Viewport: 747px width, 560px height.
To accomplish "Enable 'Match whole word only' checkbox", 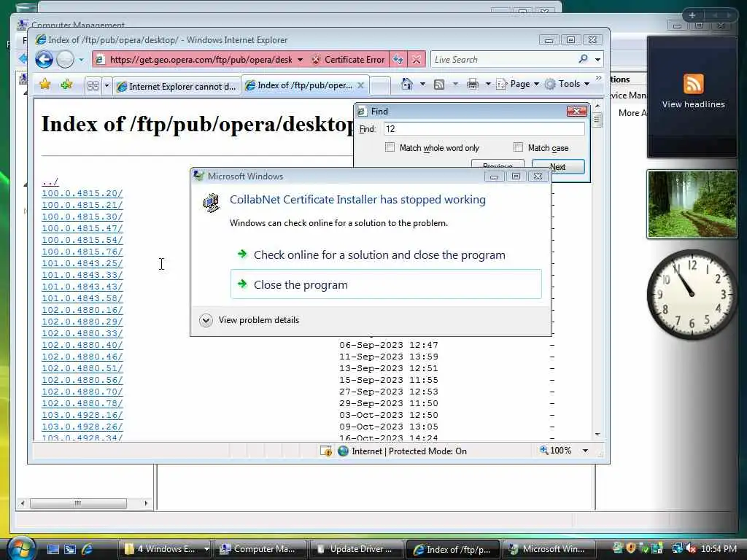I will tap(390, 147).
